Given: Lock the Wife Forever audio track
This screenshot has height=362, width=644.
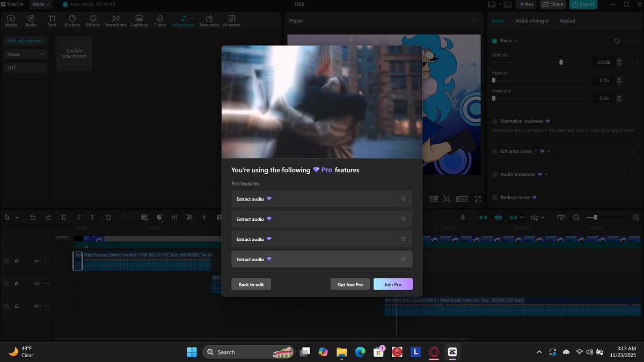Looking at the screenshot, I should click(17, 261).
